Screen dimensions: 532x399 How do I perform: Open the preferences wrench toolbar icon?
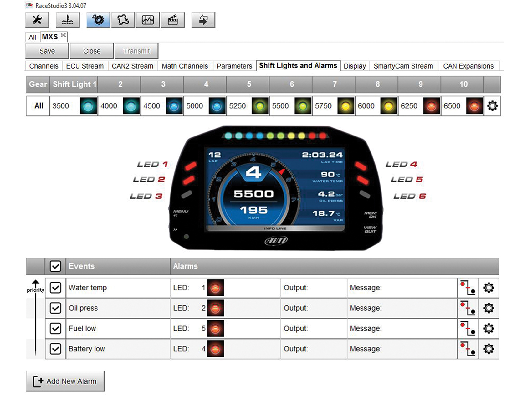click(x=37, y=19)
